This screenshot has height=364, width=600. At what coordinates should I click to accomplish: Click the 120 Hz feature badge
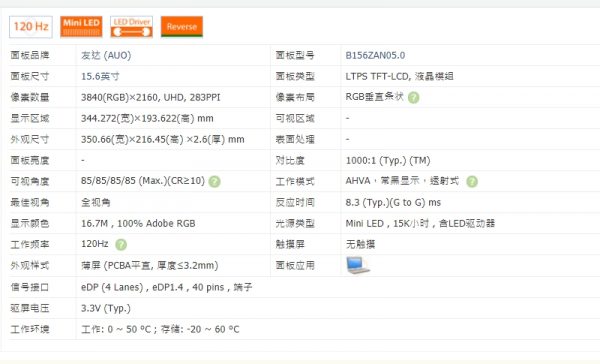31,27
